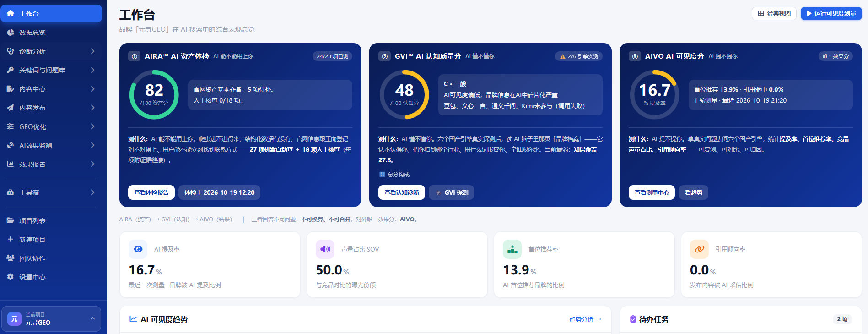Viewport: 868px width, 334px height.
Task: Click the folder icon for 内容中心
Action: (x=11, y=89)
